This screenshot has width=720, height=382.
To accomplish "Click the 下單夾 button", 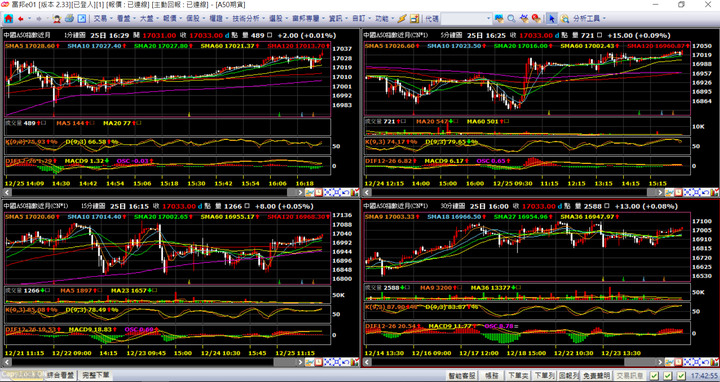I will 518,376.
